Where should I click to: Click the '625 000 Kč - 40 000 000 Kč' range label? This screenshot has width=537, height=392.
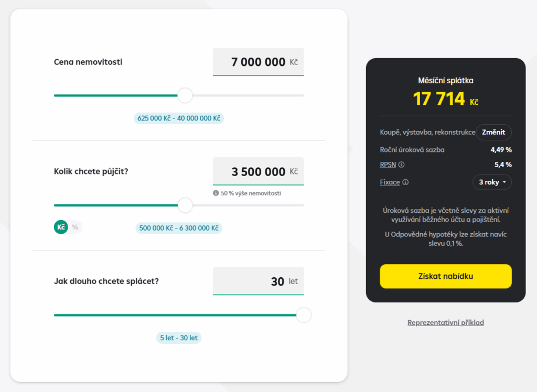click(x=179, y=118)
